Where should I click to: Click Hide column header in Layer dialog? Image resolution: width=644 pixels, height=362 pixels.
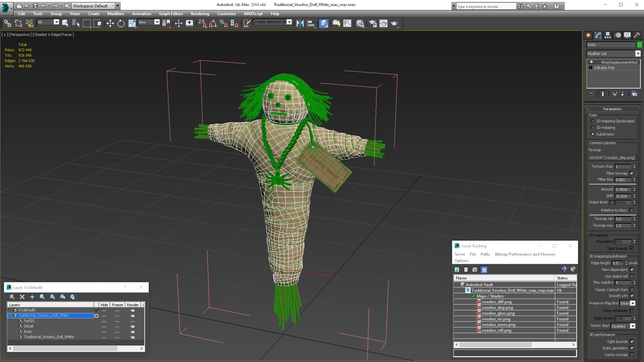pyautogui.click(x=104, y=305)
